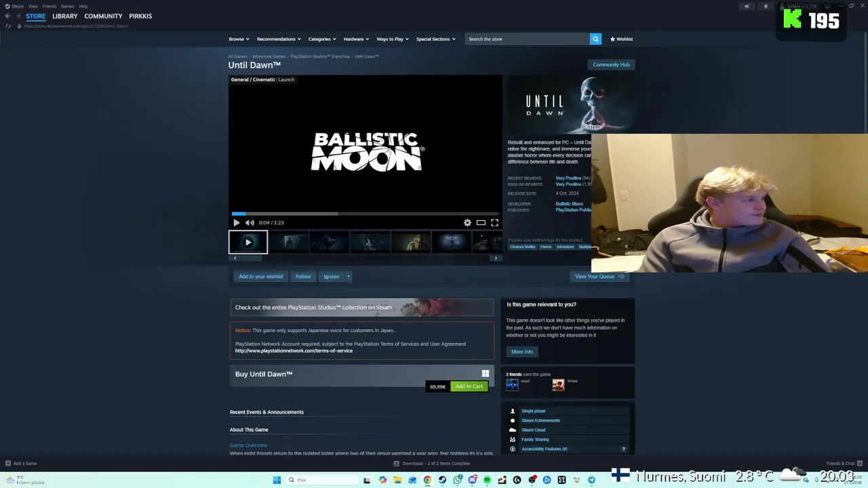Image resolution: width=868 pixels, height=488 pixels.
Task: Open the Single-player feature link
Action: pyautogui.click(x=533, y=411)
